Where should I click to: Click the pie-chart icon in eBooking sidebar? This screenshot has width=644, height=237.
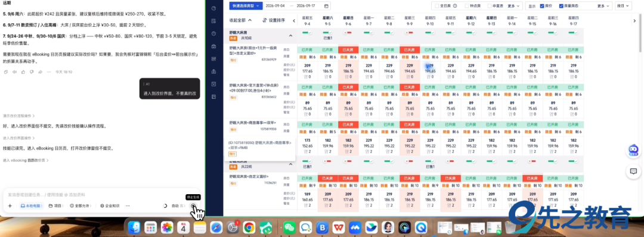click(213, 8)
